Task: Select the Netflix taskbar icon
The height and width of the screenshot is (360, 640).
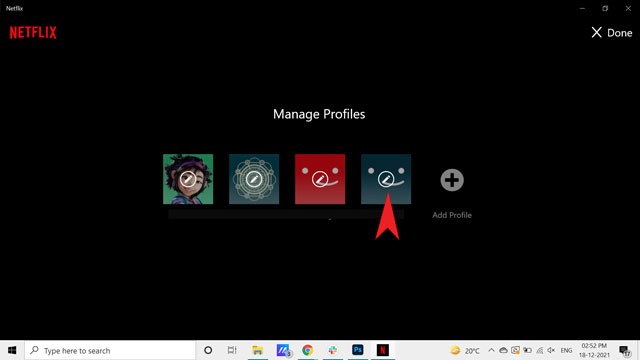Action: (382, 350)
